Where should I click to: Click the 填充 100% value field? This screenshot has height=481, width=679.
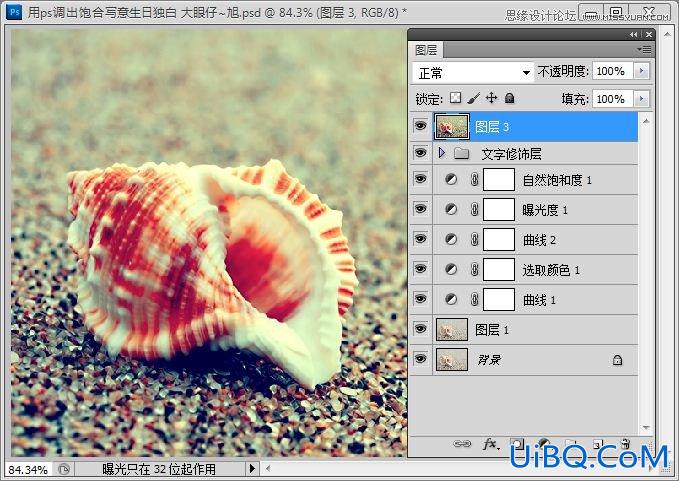click(x=612, y=99)
